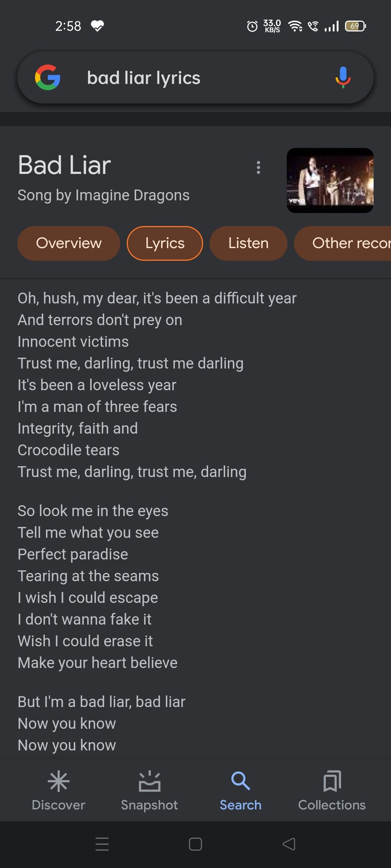This screenshot has width=391, height=868.
Task: Play the Imagine Dragons video thumbnail
Action: 329,180
